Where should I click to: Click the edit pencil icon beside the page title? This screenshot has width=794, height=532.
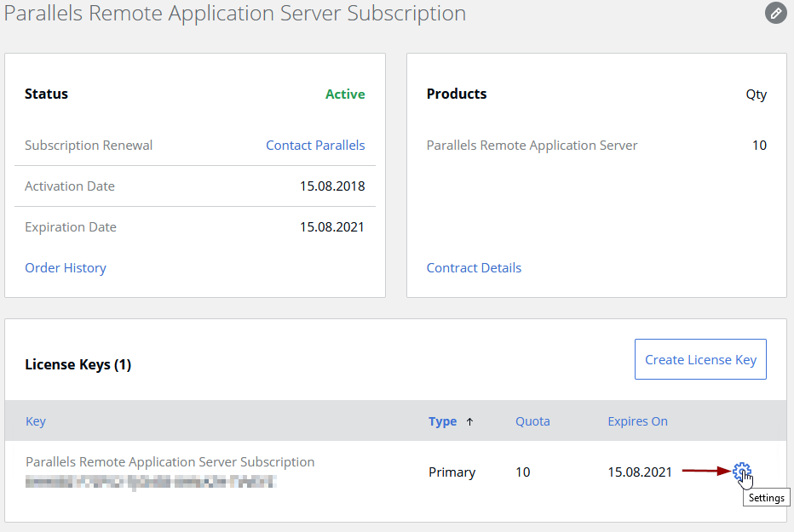pos(775,13)
